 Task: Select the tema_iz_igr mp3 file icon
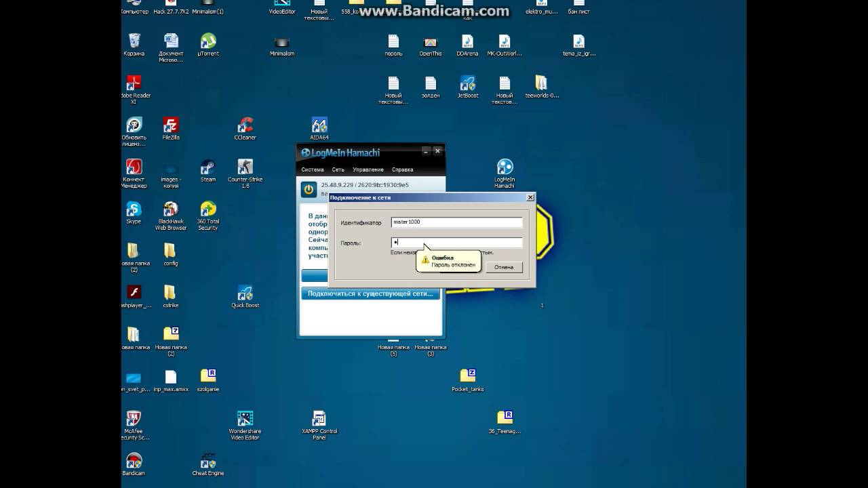click(x=578, y=45)
